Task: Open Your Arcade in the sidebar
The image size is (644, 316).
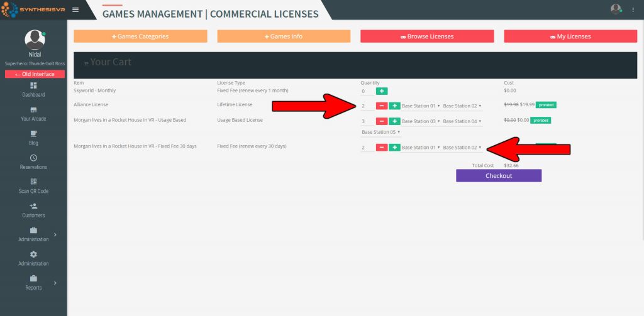Action: (x=34, y=114)
